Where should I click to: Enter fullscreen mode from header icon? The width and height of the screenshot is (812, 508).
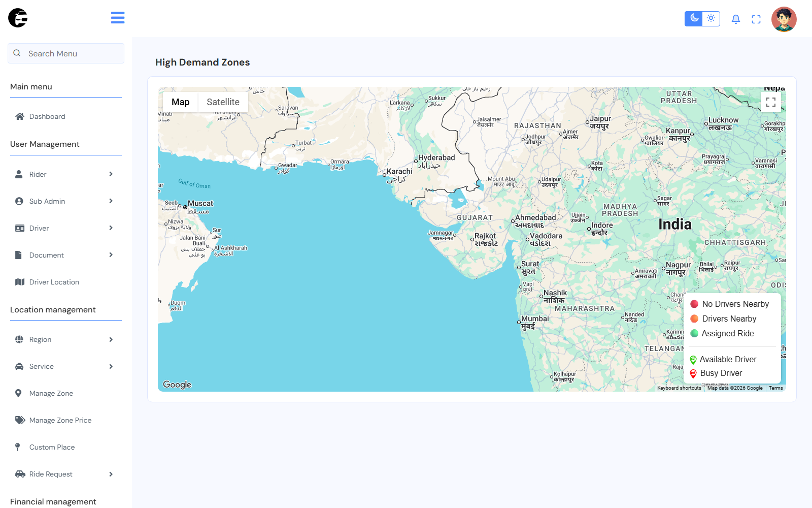[x=756, y=19]
